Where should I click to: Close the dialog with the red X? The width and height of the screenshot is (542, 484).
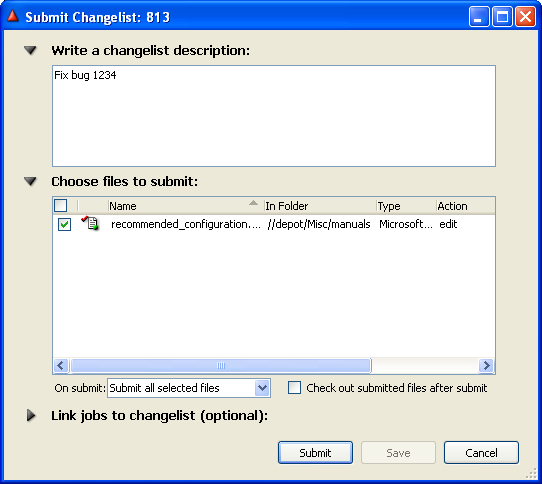(x=525, y=16)
